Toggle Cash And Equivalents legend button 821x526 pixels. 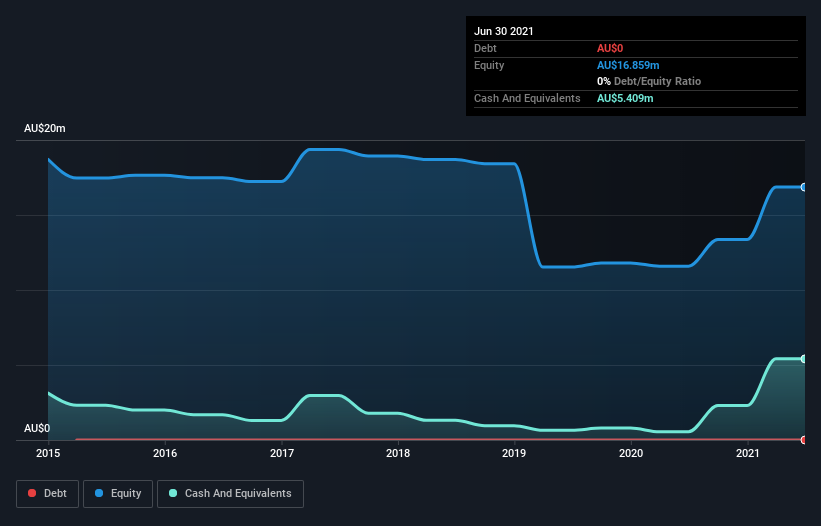point(230,494)
